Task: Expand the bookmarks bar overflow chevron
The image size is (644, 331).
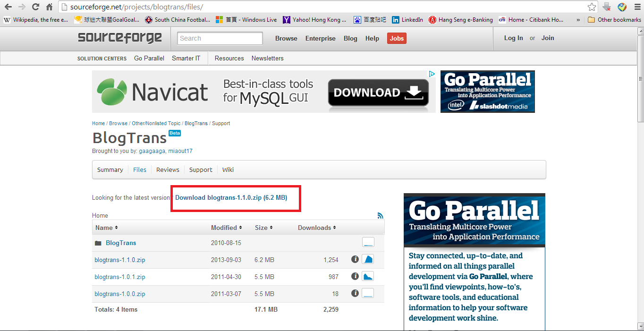Action: pyautogui.click(x=578, y=20)
